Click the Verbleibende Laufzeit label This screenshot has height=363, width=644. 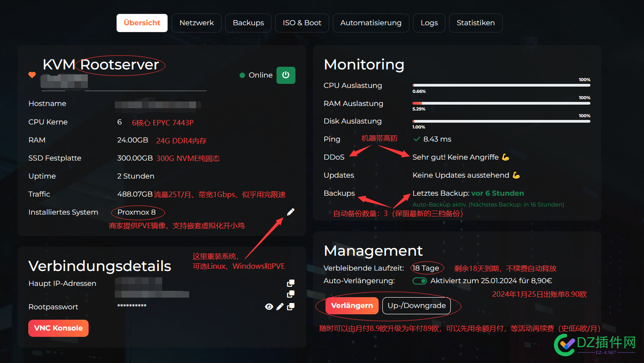[363, 268]
